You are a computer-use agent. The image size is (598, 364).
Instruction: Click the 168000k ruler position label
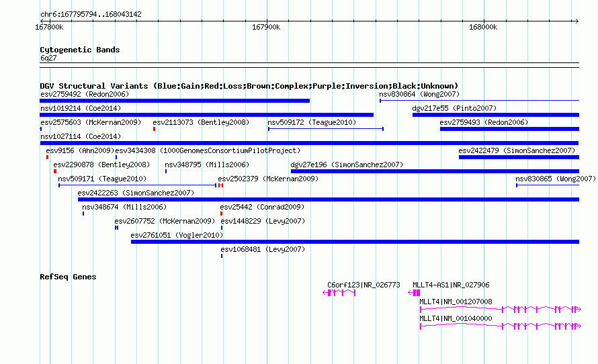(x=483, y=28)
